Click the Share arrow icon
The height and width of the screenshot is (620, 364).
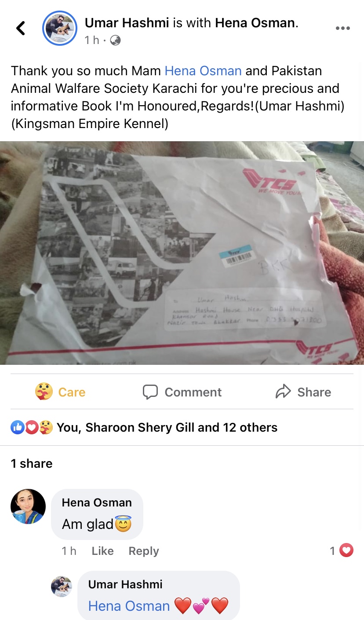coord(283,392)
